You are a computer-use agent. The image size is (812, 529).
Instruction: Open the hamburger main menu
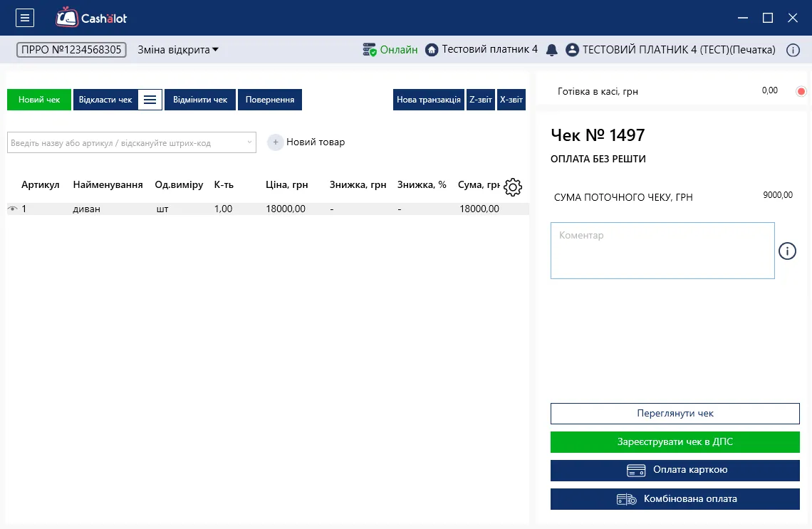point(25,18)
